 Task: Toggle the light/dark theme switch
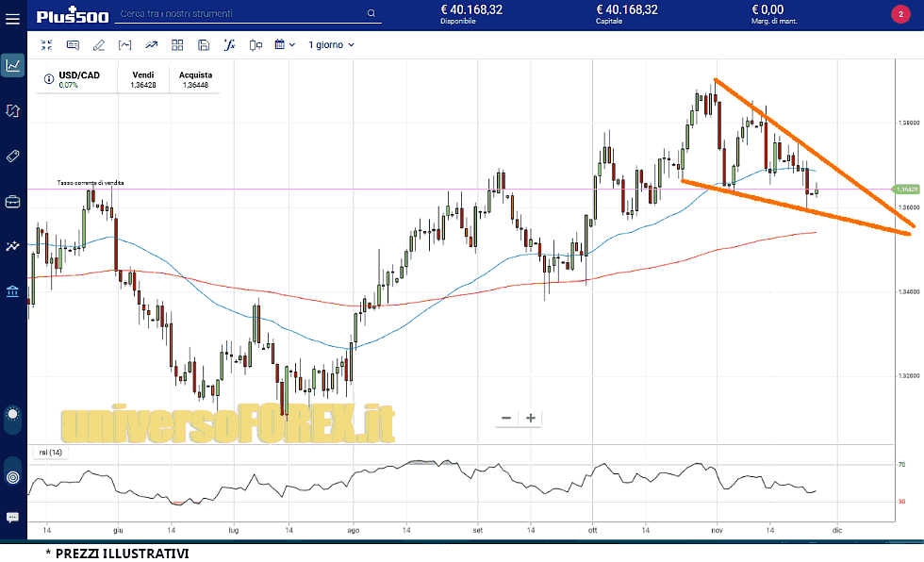pos(13,415)
